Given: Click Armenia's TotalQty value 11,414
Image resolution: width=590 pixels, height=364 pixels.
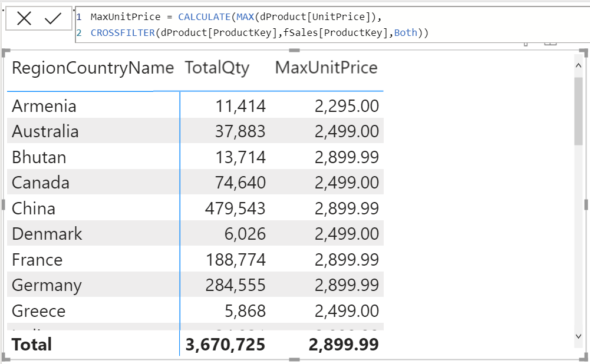Looking at the screenshot, I should click(x=240, y=106).
